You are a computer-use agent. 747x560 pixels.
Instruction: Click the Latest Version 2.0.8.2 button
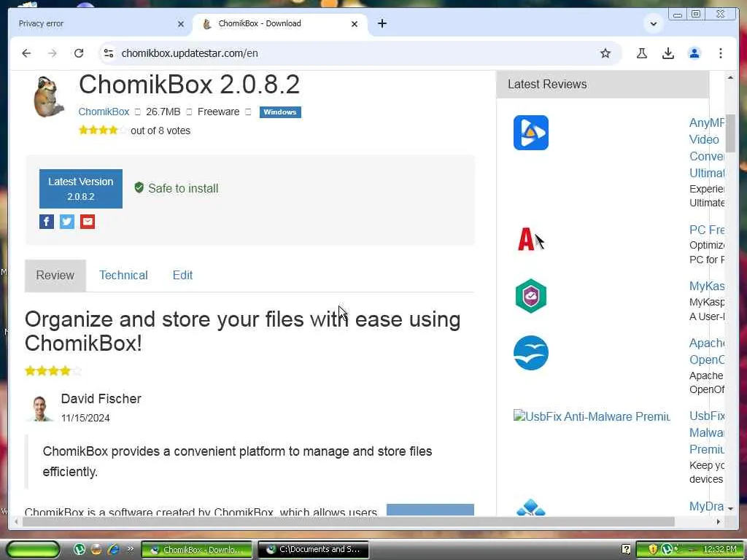(80, 189)
